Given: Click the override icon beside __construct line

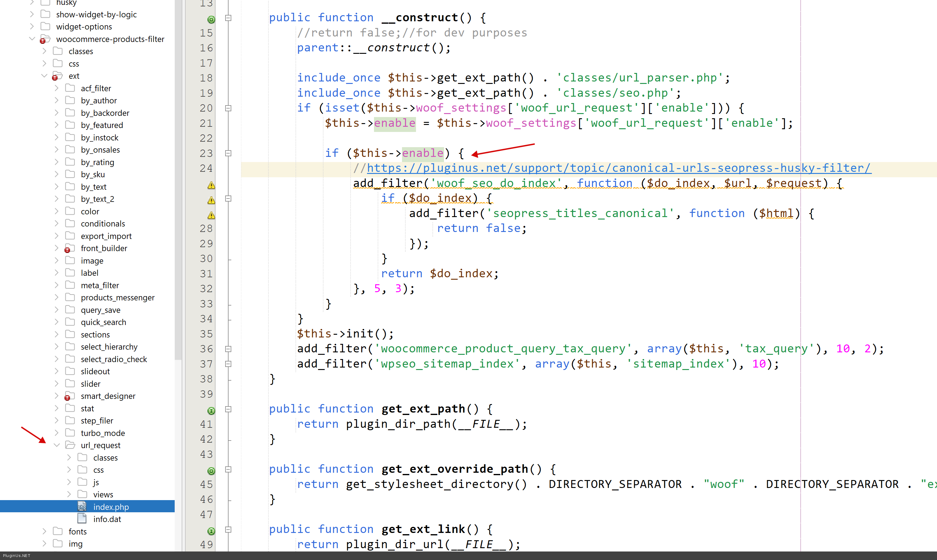Looking at the screenshot, I should pyautogui.click(x=211, y=19).
